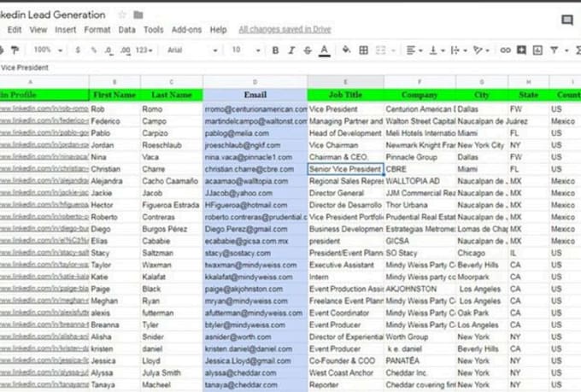Screen dimensions: 581x392
Task: Open the font size 10 dropdown
Action: [246, 50]
